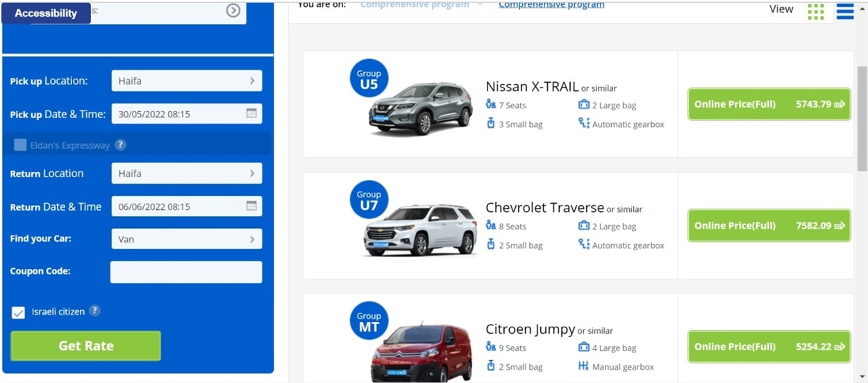The image size is (868, 383).
Task: Click small bag icon on Citroen Jumpy card
Action: click(491, 366)
